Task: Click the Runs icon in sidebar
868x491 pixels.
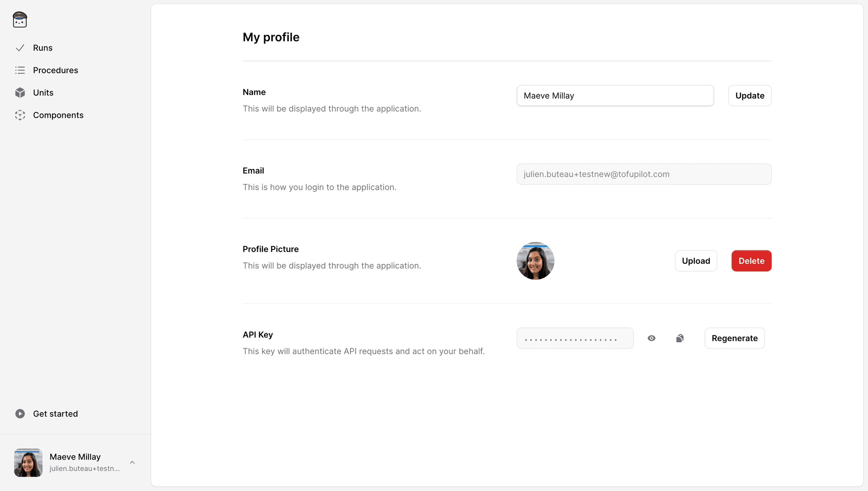Action: [x=19, y=48]
